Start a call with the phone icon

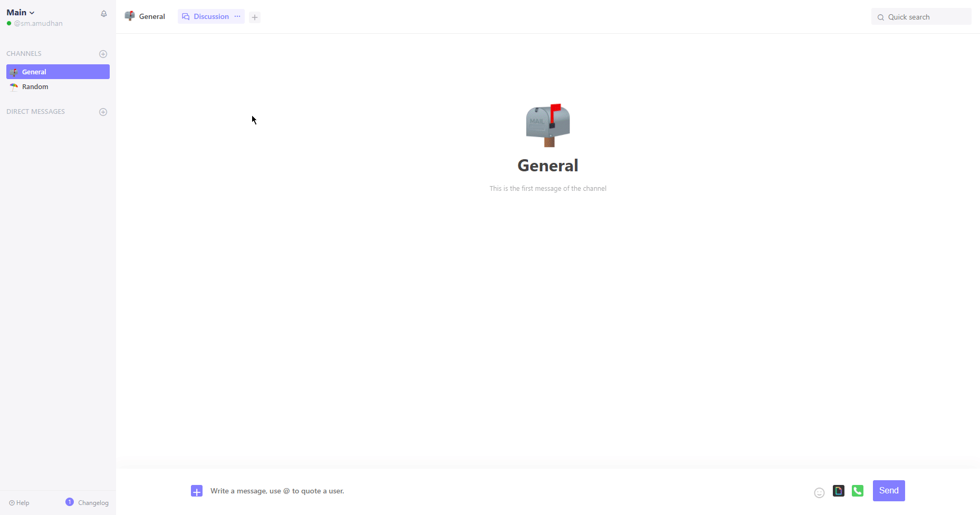point(858,491)
